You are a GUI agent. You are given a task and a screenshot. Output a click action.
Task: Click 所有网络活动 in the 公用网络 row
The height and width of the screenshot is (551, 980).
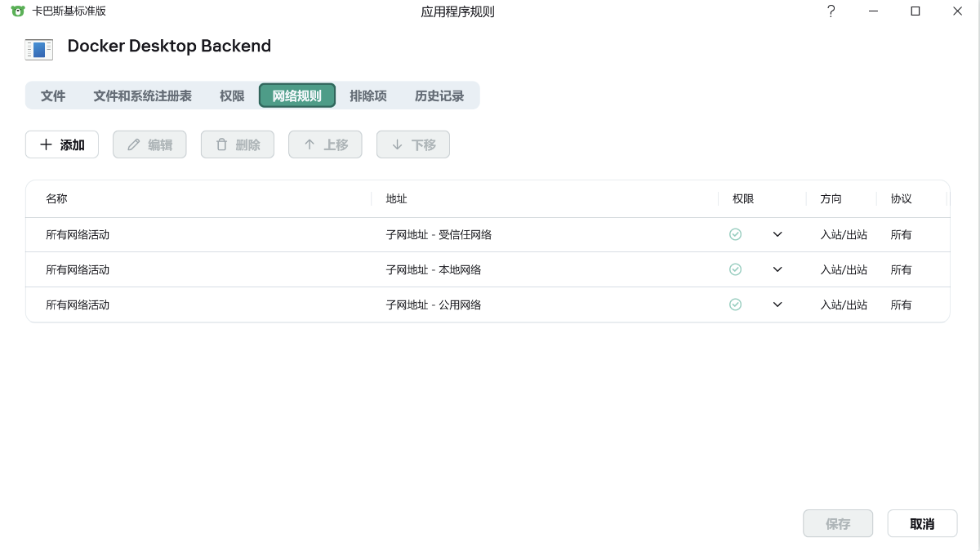coord(78,304)
